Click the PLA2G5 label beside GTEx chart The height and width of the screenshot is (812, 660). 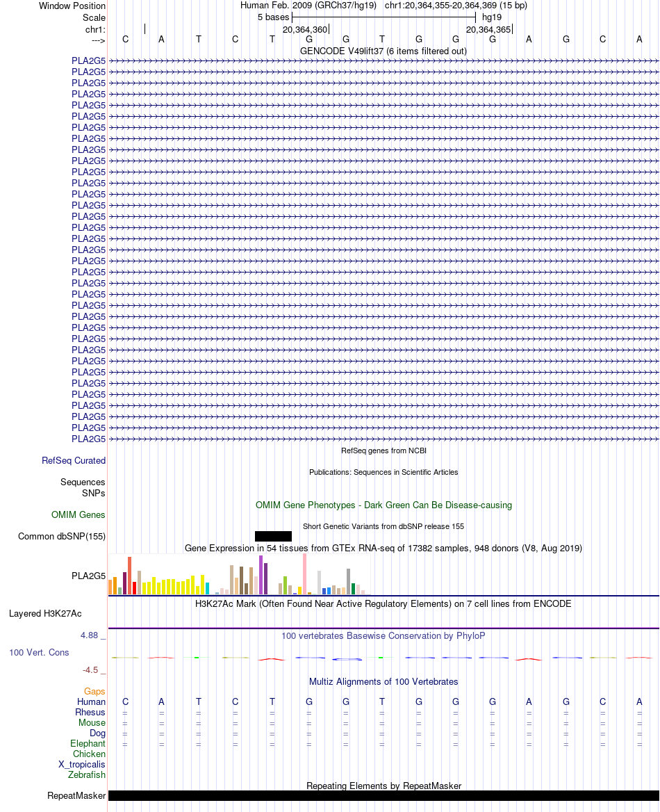tap(88, 576)
